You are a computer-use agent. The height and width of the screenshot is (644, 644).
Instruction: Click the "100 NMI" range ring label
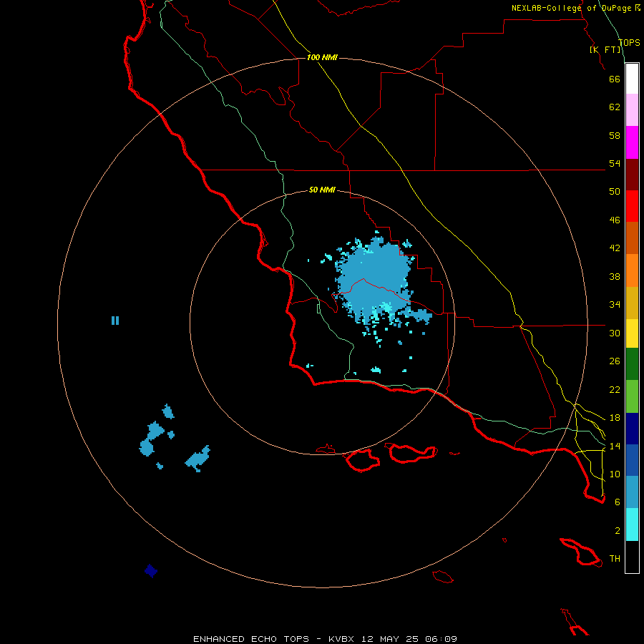(x=322, y=57)
